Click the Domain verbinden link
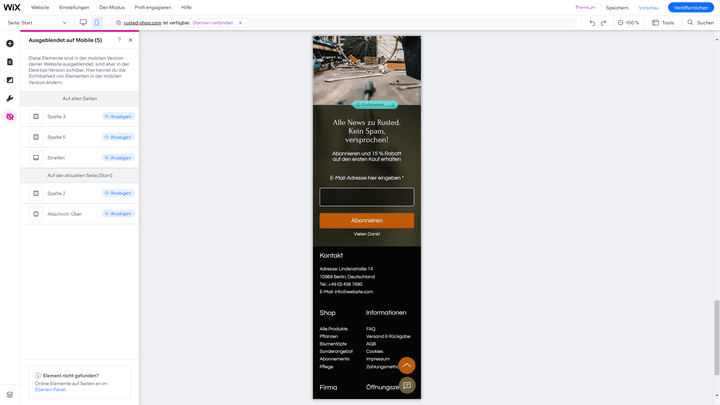 pyautogui.click(x=213, y=22)
